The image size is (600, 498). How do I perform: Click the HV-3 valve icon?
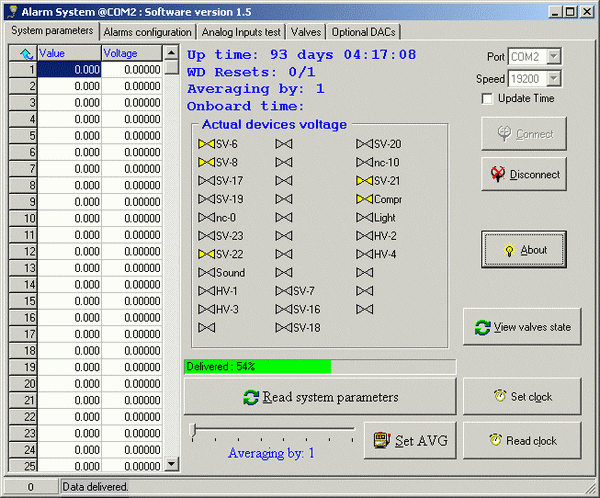pos(206,309)
